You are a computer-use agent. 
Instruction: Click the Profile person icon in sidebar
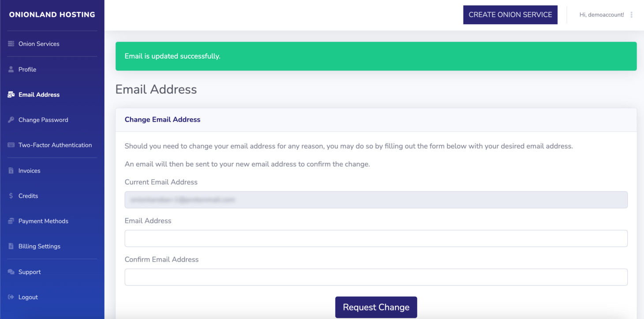tap(10, 69)
